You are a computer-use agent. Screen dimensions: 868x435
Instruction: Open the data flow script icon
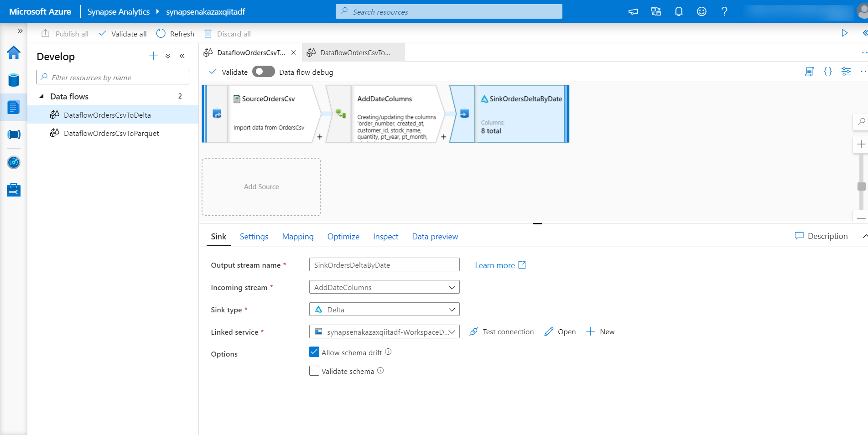tap(809, 72)
